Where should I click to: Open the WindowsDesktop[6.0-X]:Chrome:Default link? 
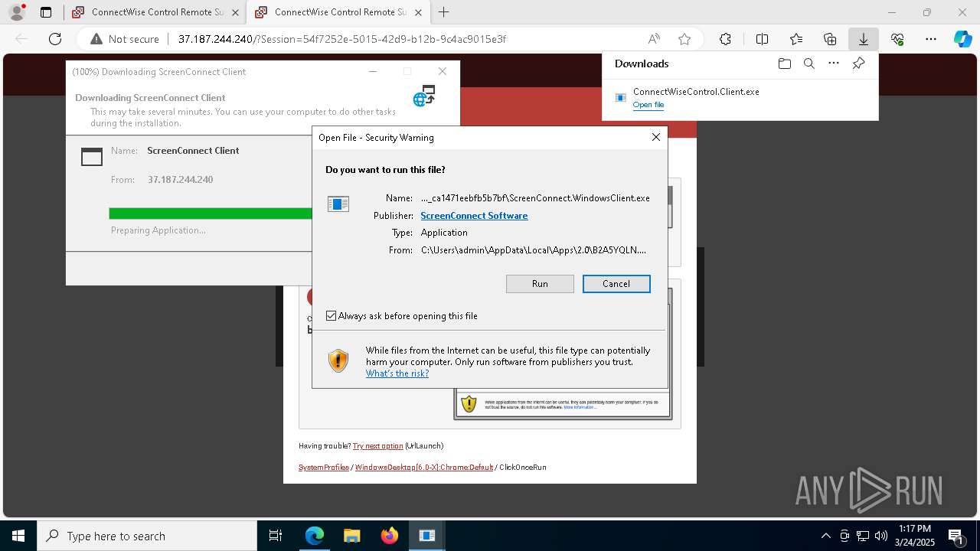[x=424, y=468]
